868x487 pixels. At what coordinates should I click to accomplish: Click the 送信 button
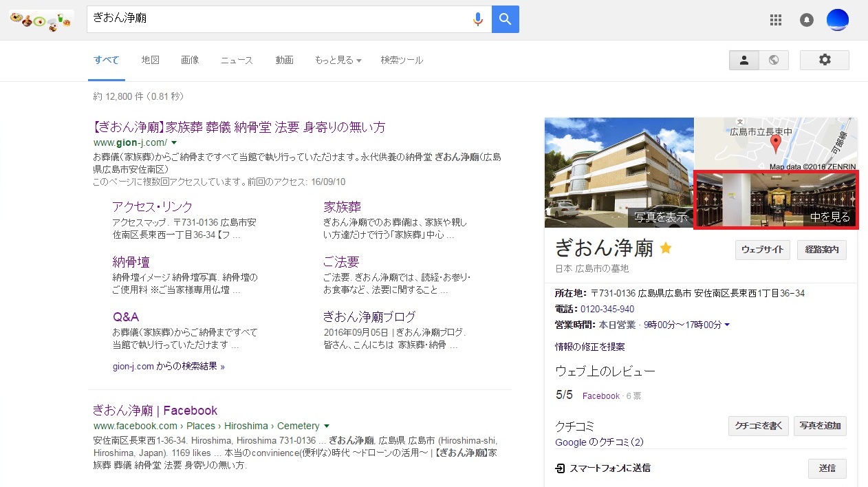(x=827, y=468)
